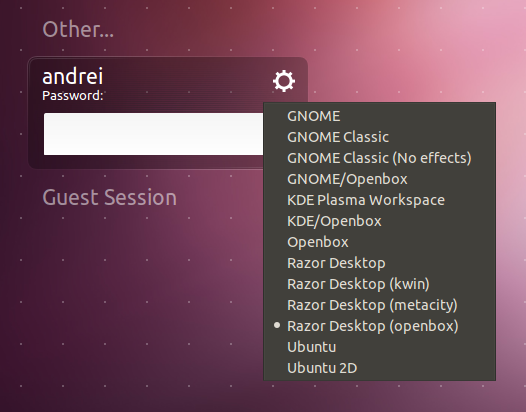The width and height of the screenshot is (526, 412).
Task: Choose KDE Plasma Workspace session
Action: [x=380, y=200]
